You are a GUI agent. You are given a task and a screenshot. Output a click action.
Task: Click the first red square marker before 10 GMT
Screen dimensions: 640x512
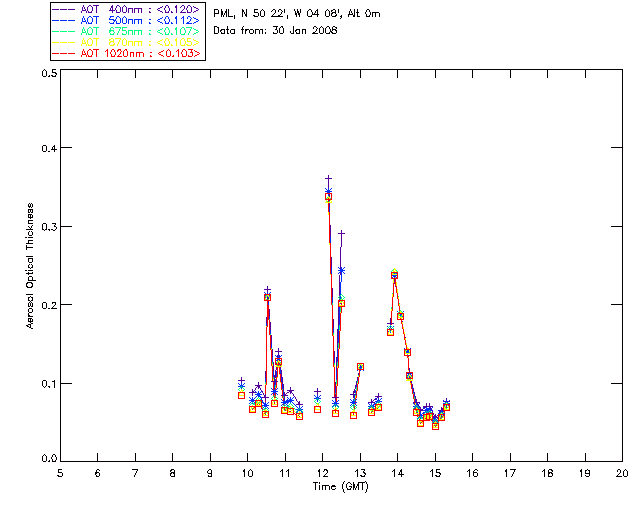241,395
